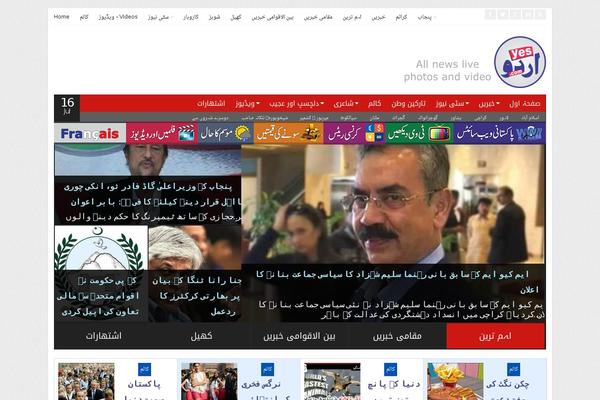Viewport: 600px width, 400px height.
Task: Expand 'سٹی نیوز' in the top navigation
Action: tap(160, 17)
